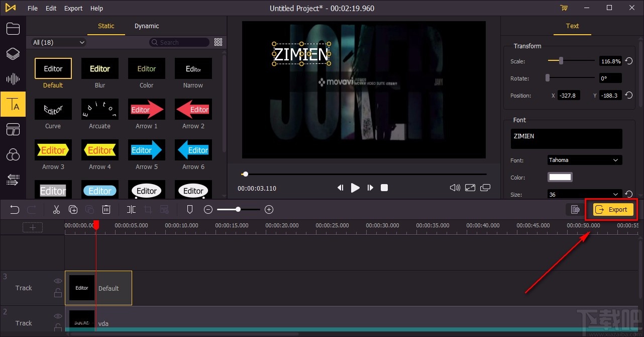Click the yellow Export button
Screen dimensions: 644x337
point(613,209)
